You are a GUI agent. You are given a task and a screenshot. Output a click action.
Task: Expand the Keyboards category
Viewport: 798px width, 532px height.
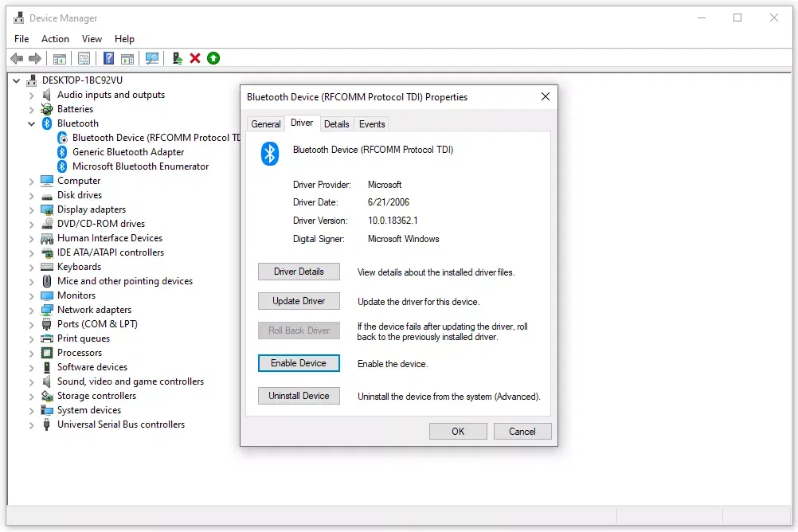click(32, 268)
